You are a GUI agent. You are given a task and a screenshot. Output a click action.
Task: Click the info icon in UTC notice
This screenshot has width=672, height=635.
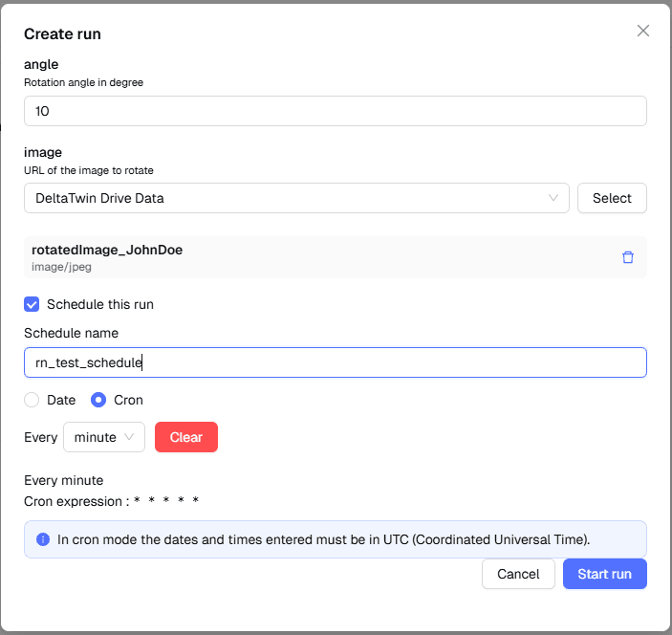43,539
